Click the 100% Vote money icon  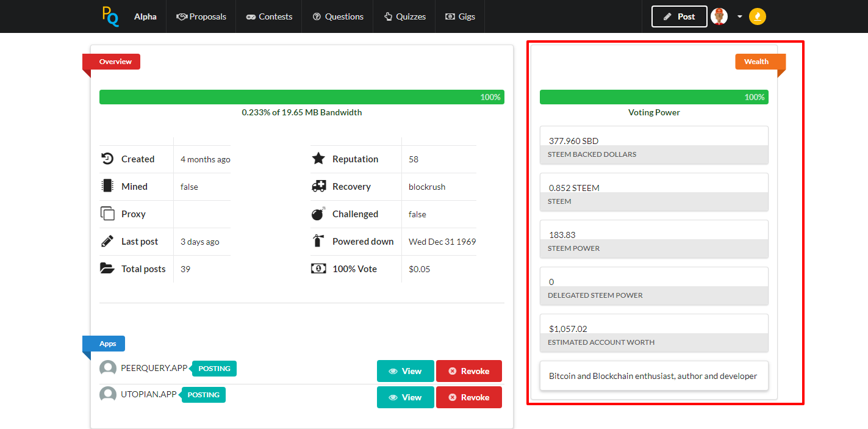click(318, 269)
